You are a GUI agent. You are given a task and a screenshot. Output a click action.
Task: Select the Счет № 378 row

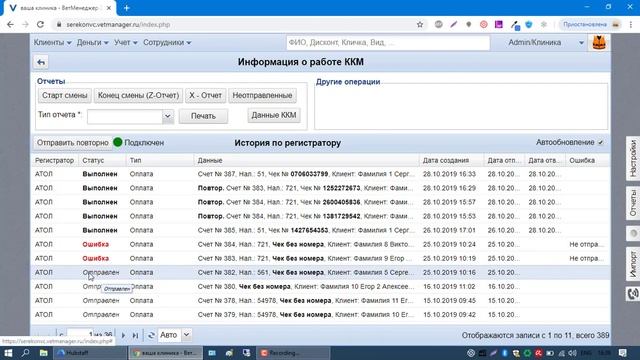click(x=321, y=300)
